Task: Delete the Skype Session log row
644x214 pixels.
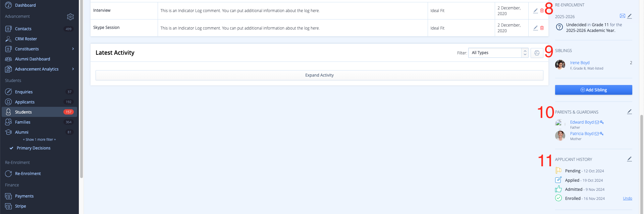Action: 542,28
